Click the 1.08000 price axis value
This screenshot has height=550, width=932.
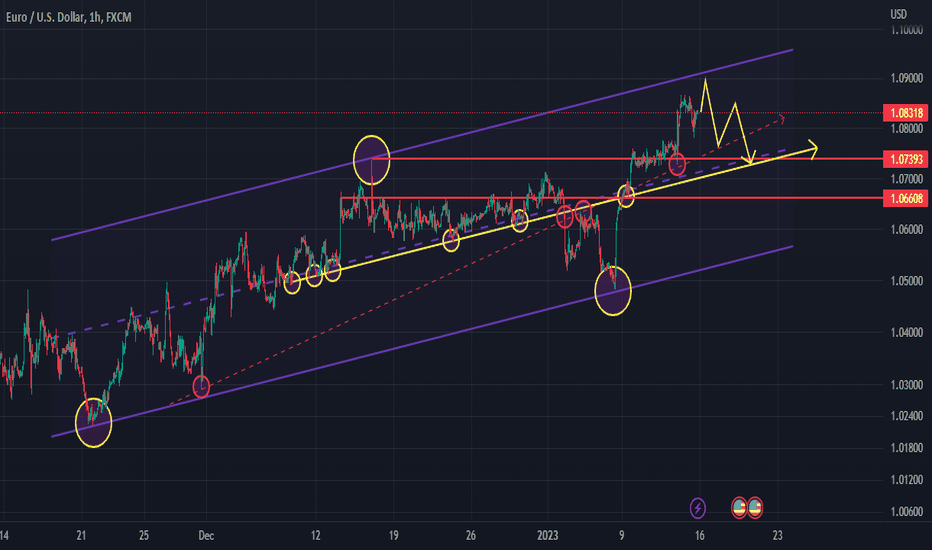coord(906,128)
